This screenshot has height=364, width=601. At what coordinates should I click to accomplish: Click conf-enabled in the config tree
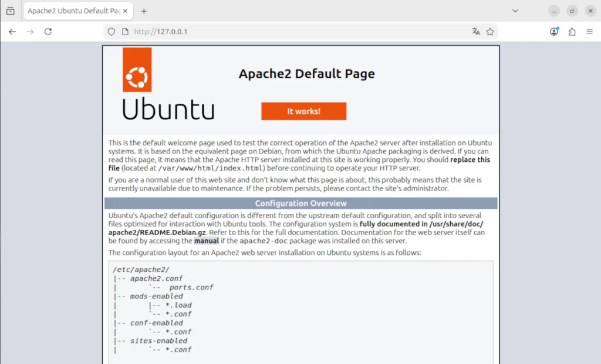156,323
